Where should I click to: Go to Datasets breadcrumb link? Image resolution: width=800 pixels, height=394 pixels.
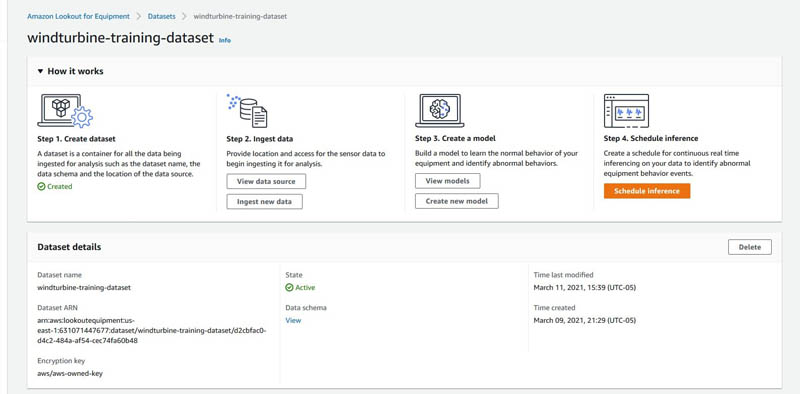[161, 16]
